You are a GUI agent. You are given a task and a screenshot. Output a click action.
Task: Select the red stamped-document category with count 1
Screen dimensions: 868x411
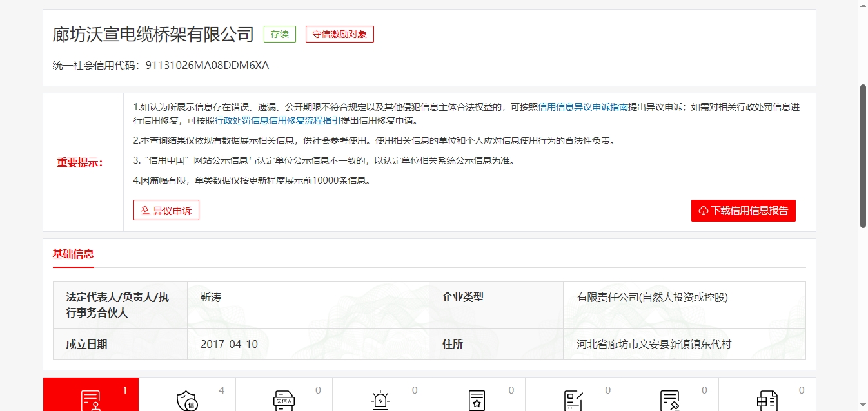pos(91,394)
